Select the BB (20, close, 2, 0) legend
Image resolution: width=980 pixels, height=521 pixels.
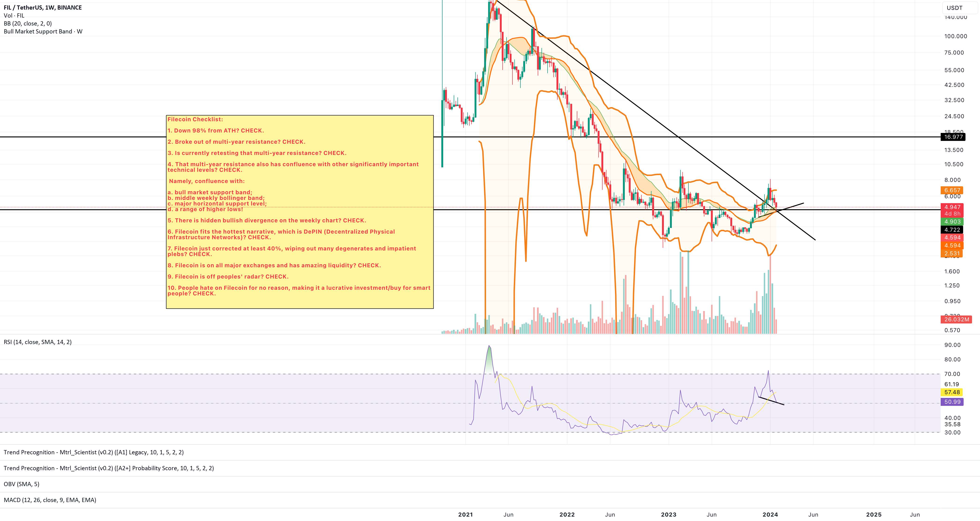[28, 24]
